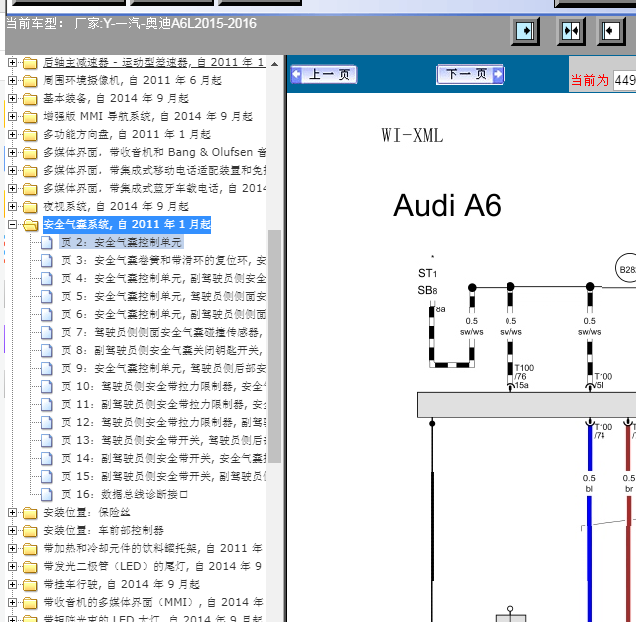636x622 pixels.
Task: Select 多媒体界面, 带集成式移动电话适配装置
Action: point(155,170)
